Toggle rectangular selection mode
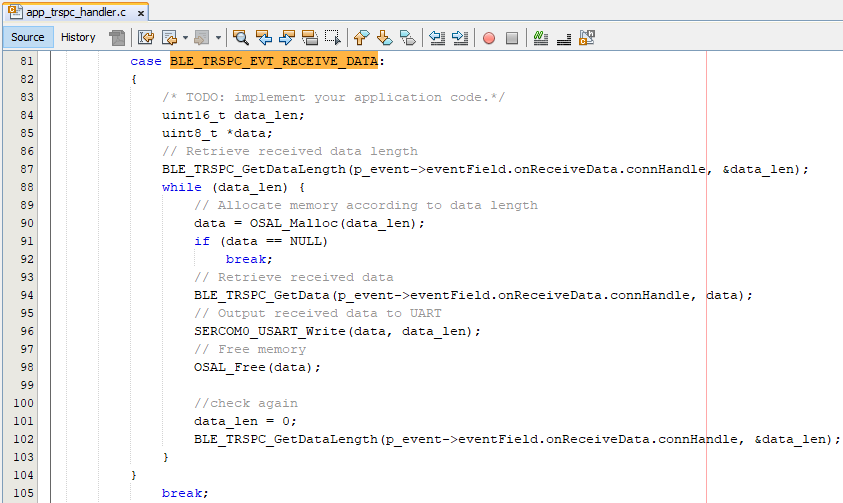 coord(333,38)
